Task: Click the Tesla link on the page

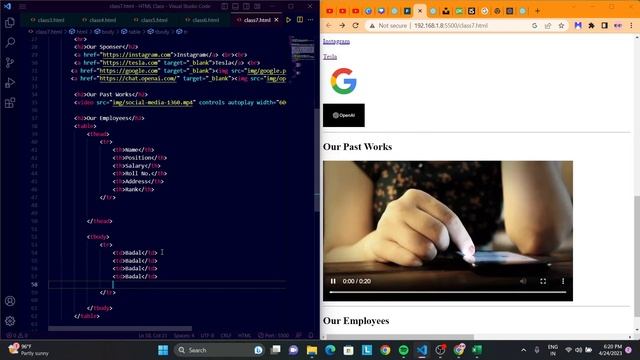Action: [x=330, y=57]
